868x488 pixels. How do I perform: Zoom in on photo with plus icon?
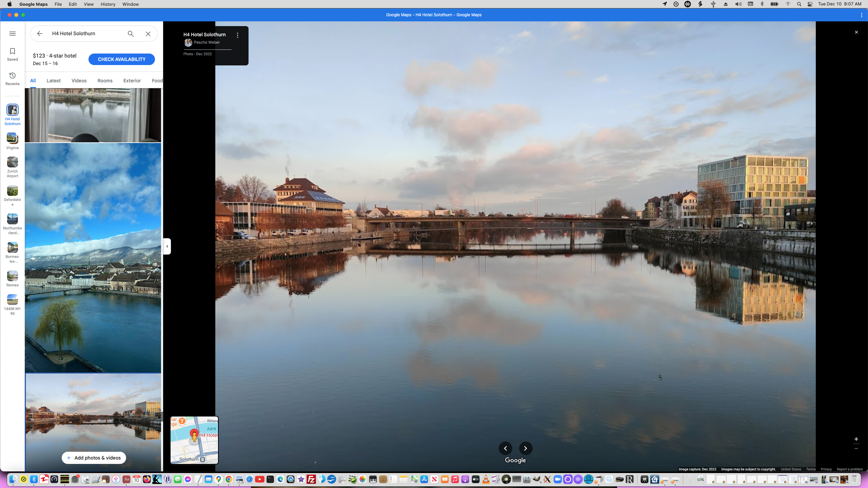pyautogui.click(x=856, y=439)
